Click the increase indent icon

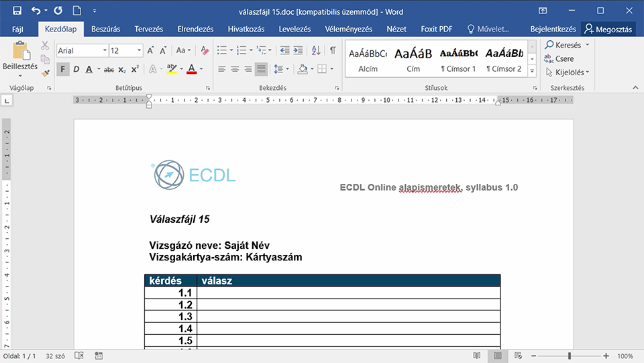click(x=298, y=50)
